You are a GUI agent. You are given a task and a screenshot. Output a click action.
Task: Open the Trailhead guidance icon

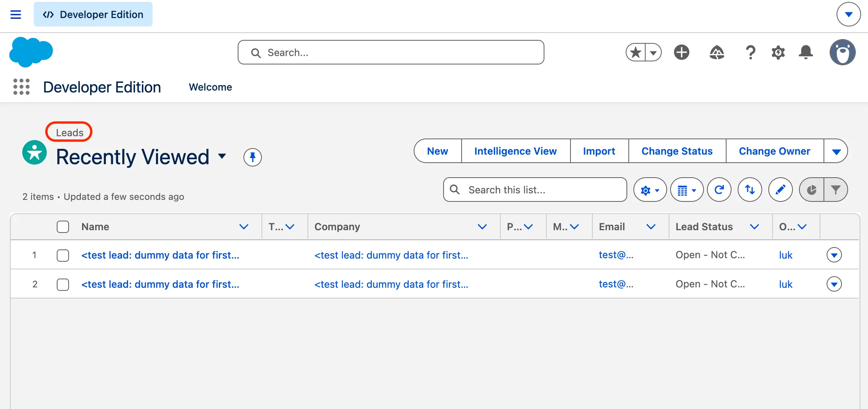[717, 52]
